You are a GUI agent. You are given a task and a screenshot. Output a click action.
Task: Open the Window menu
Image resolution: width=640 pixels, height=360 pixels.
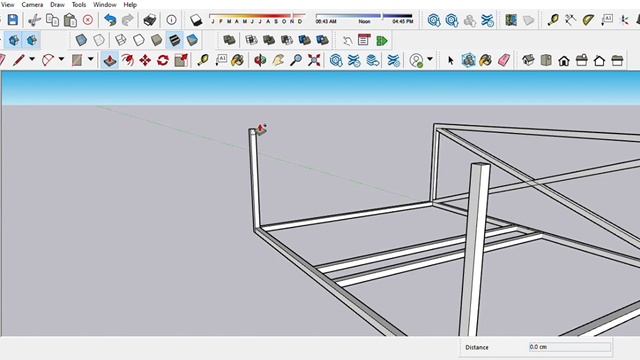105,4
